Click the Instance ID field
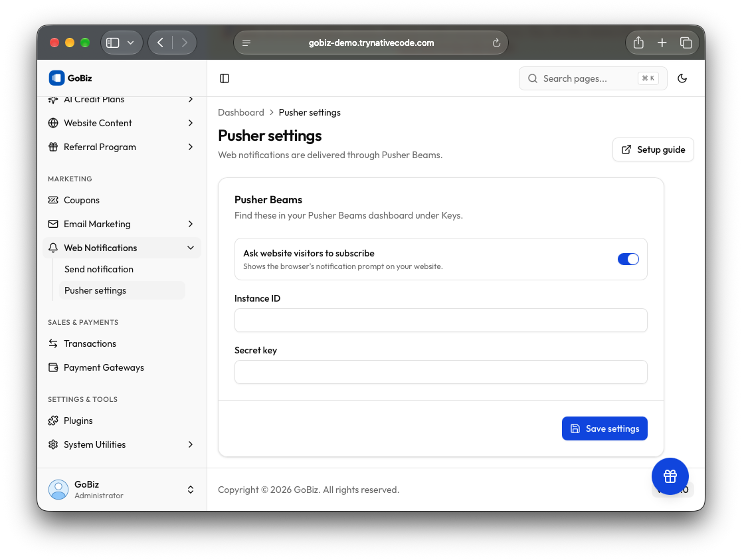 [x=440, y=320]
